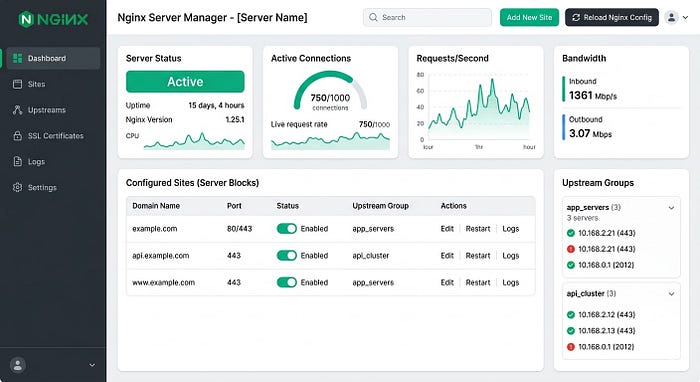Click the reload arrows icon in Reload button
Viewport: 700px width, 382px height.
pos(576,17)
